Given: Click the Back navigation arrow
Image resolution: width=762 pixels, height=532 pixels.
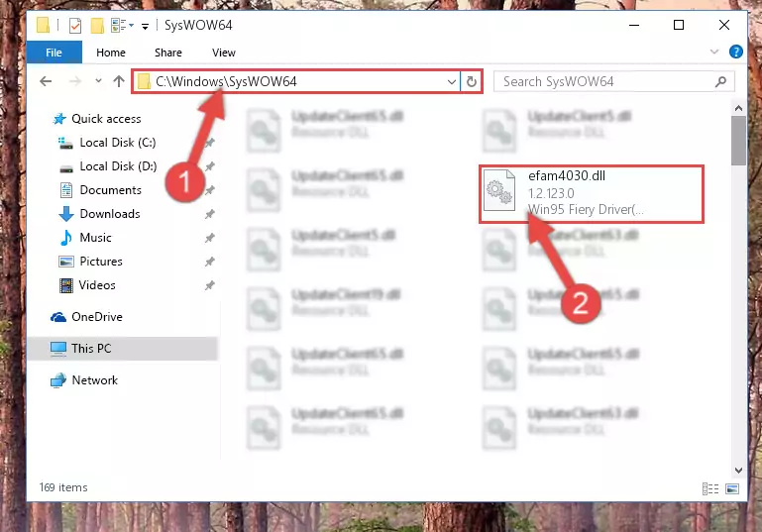Looking at the screenshot, I should pyautogui.click(x=46, y=81).
